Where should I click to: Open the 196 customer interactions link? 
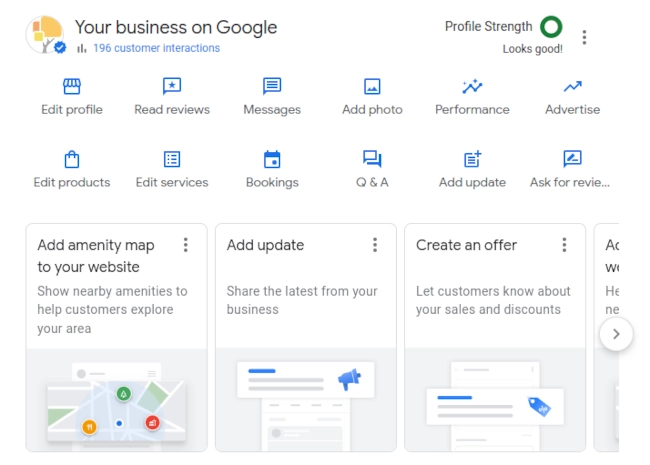156,48
